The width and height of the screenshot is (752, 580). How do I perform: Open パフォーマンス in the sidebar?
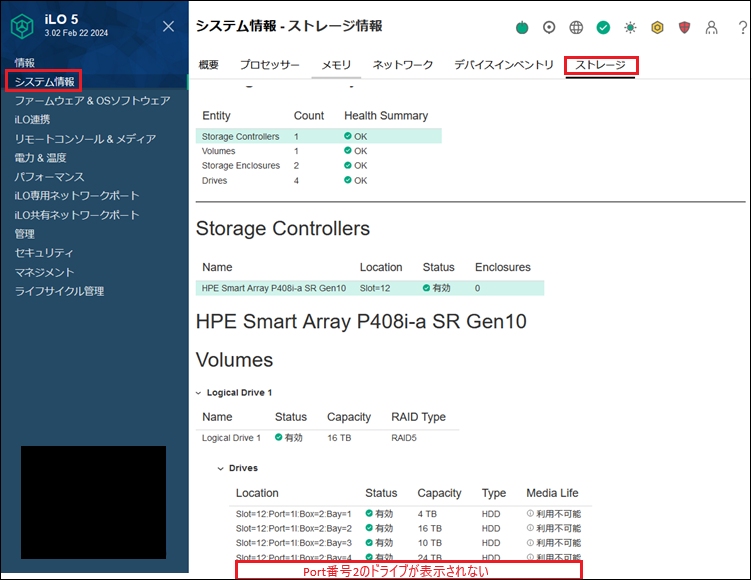[49, 177]
